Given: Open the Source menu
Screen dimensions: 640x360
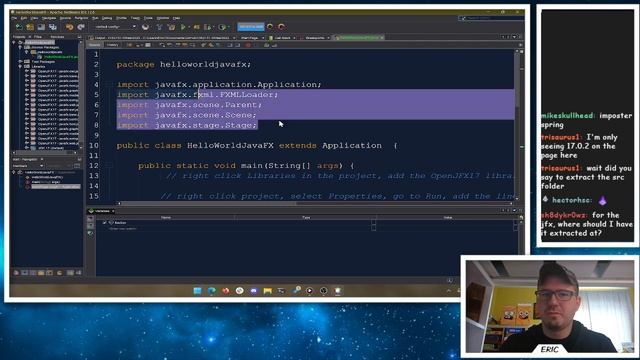Looking at the screenshot, I should pyautogui.click(x=65, y=18).
